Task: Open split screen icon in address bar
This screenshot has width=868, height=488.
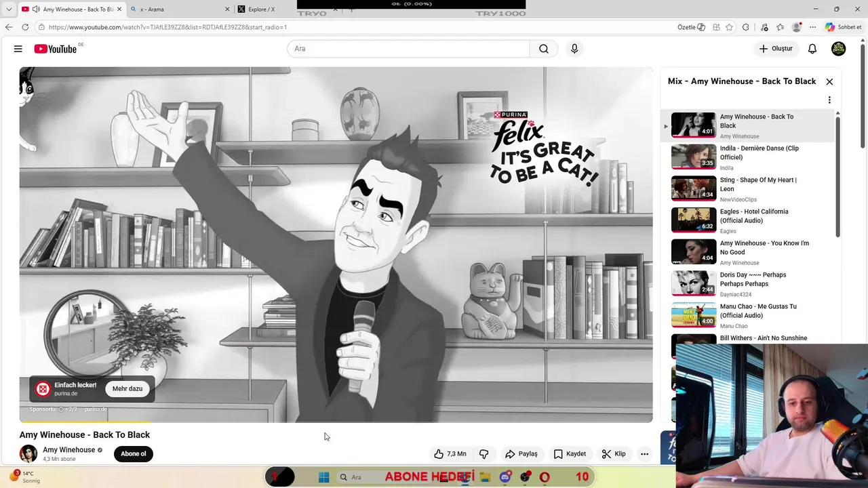Action: pyautogui.click(x=716, y=27)
